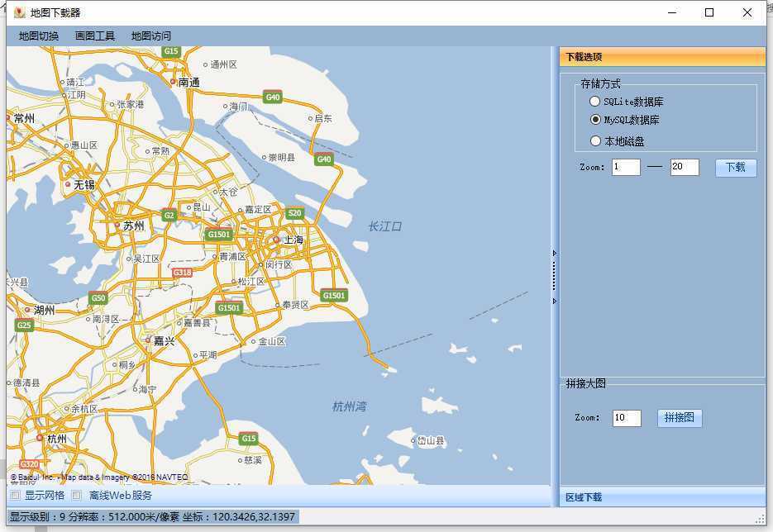Click the 南通 city marker on map
The image size is (773, 532).
[x=173, y=82]
